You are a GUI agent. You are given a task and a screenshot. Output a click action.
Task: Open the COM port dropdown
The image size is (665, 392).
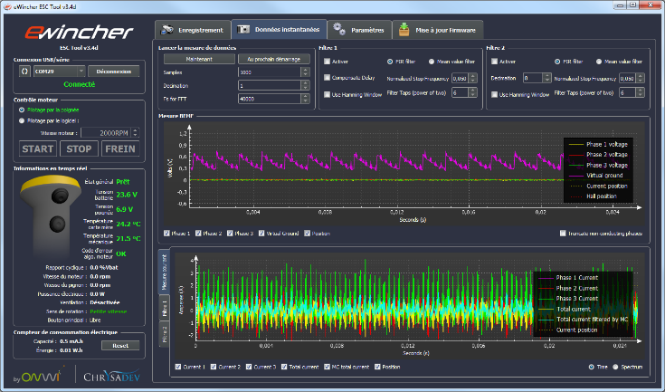59,71
